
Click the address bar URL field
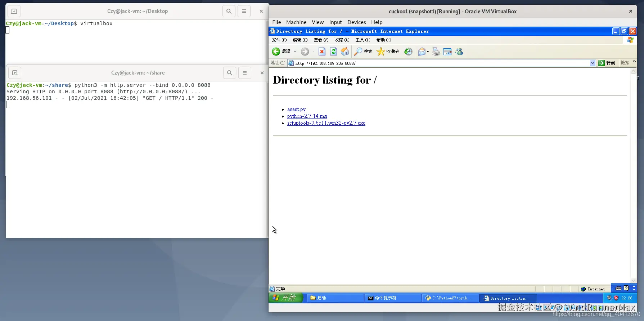point(442,63)
